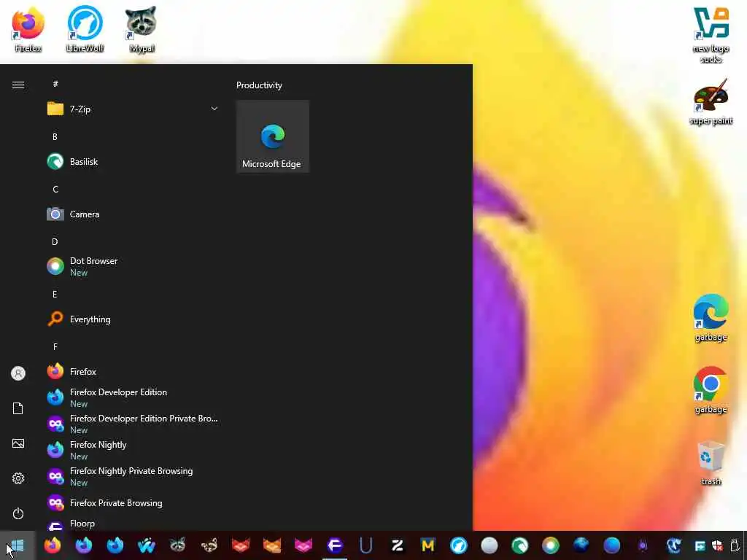
Task: Open Camera app in Start menu
Action: point(133,214)
